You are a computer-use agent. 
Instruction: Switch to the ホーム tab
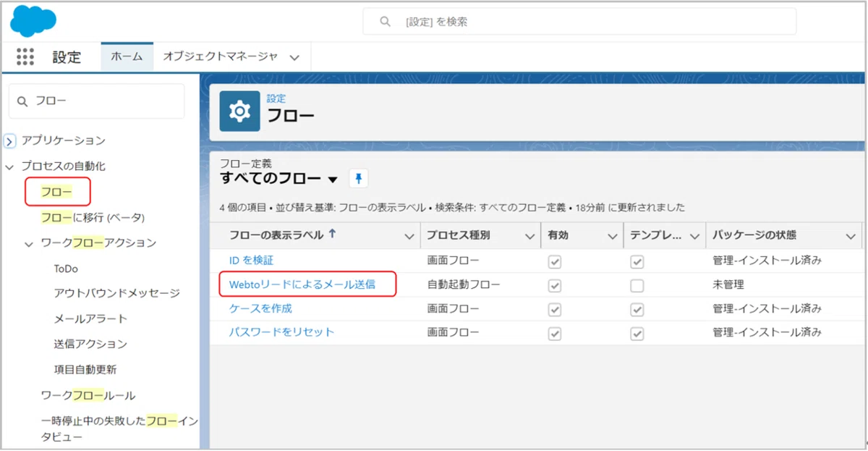tap(127, 56)
